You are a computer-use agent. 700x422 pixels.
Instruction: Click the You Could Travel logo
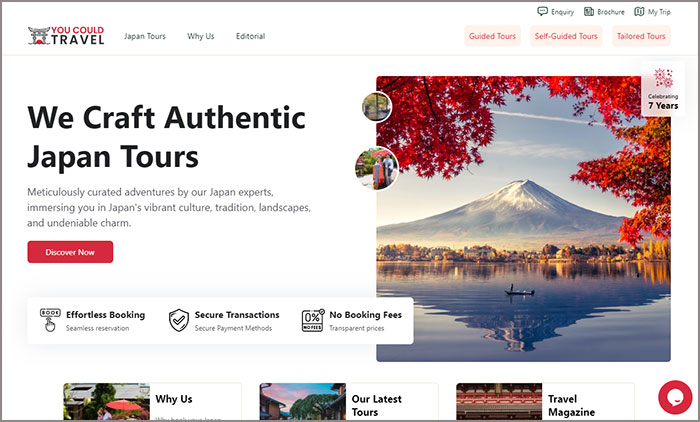pyautogui.click(x=66, y=36)
